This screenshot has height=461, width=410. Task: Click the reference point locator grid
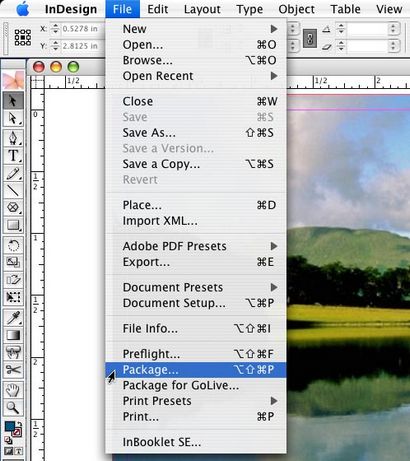click(x=23, y=37)
